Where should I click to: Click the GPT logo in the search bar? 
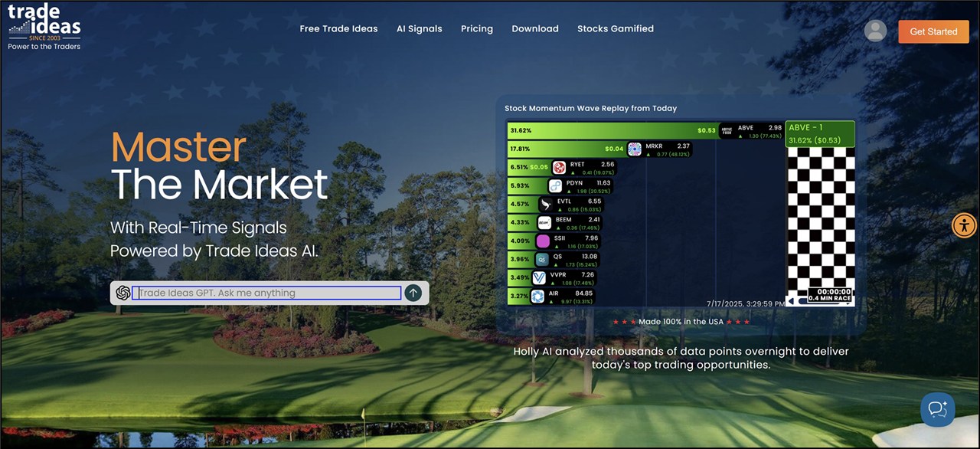122,293
